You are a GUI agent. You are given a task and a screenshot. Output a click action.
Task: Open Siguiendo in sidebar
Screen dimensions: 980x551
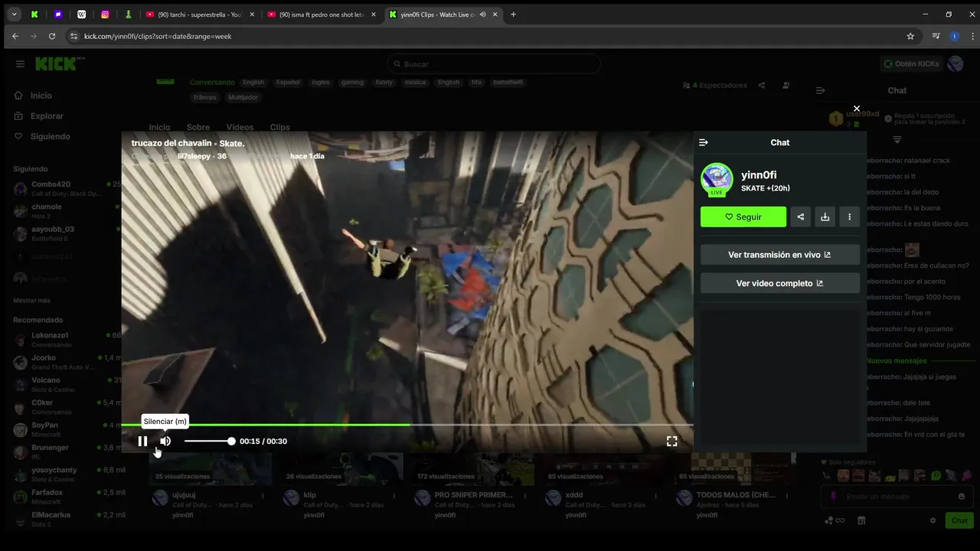(50, 136)
